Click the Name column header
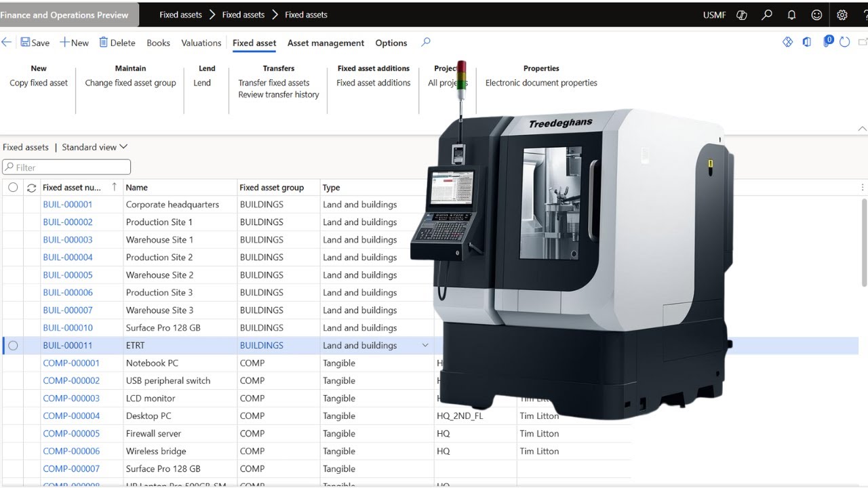 point(136,188)
